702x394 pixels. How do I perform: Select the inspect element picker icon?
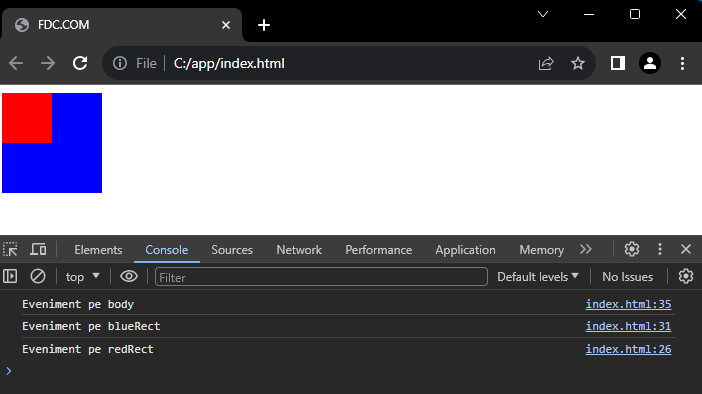pyautogui.click(x=10, y=249)
